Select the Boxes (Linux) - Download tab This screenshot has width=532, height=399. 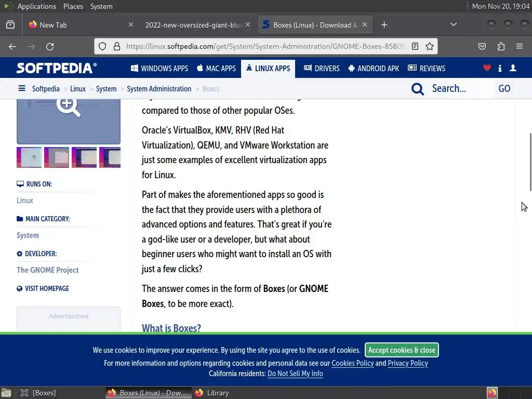click(x=315, y=25)
